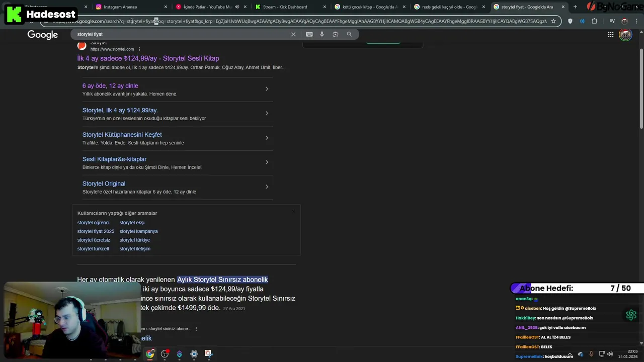Open 'Storytel Kütüphanesini Keşfet' sitelink

[x=122, y=135]
